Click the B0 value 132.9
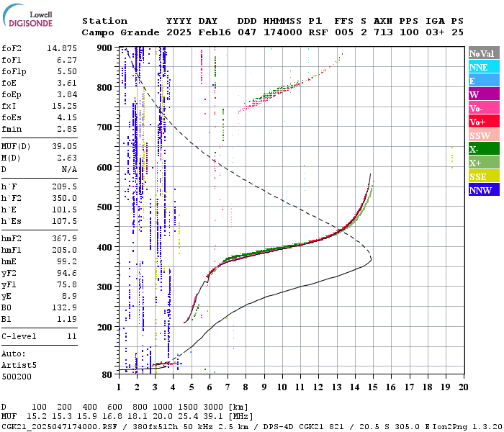504x432 pixels. pos(64,307)
